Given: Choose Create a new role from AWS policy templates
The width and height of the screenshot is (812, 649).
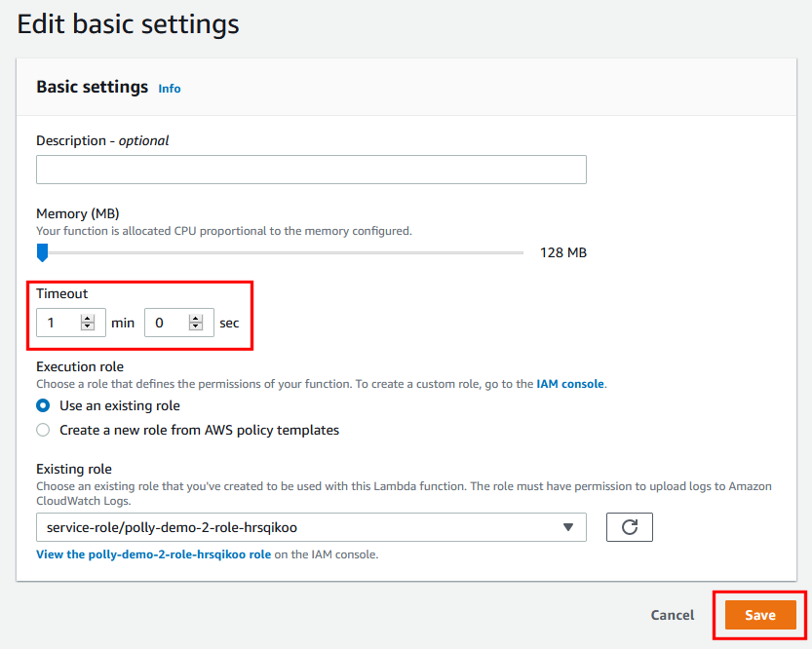Looking at the screenshot, I should [x=43, y=430].
